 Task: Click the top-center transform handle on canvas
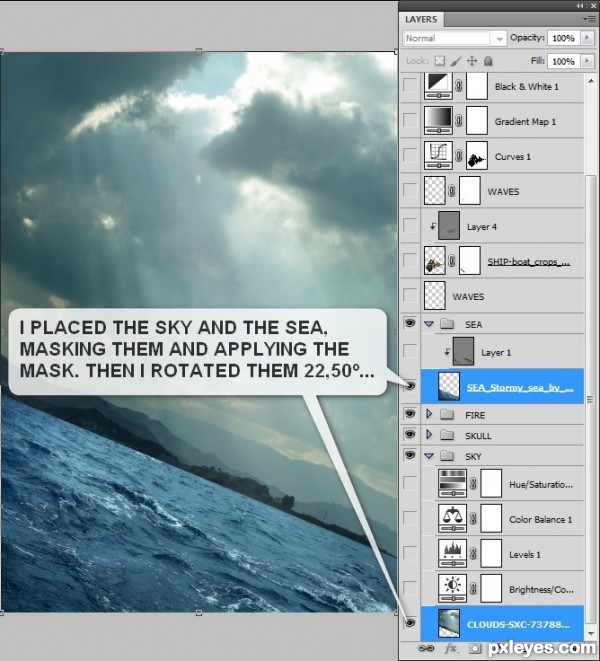(199, 51)
